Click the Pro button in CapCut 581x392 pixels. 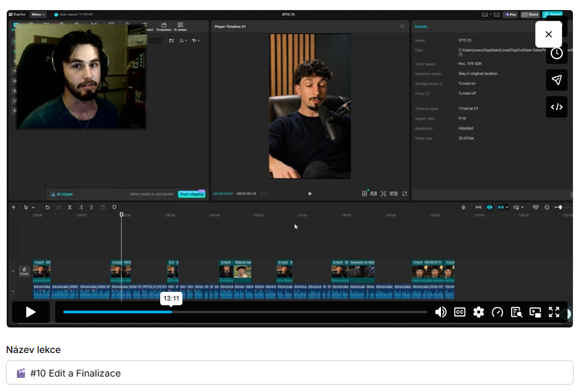coord(510,14)
